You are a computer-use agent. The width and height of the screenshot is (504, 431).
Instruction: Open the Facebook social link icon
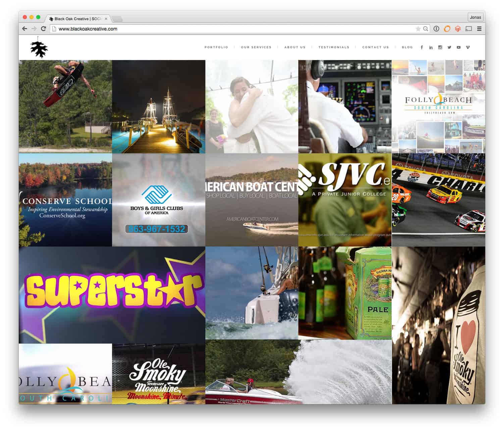(x=422, y=47)
